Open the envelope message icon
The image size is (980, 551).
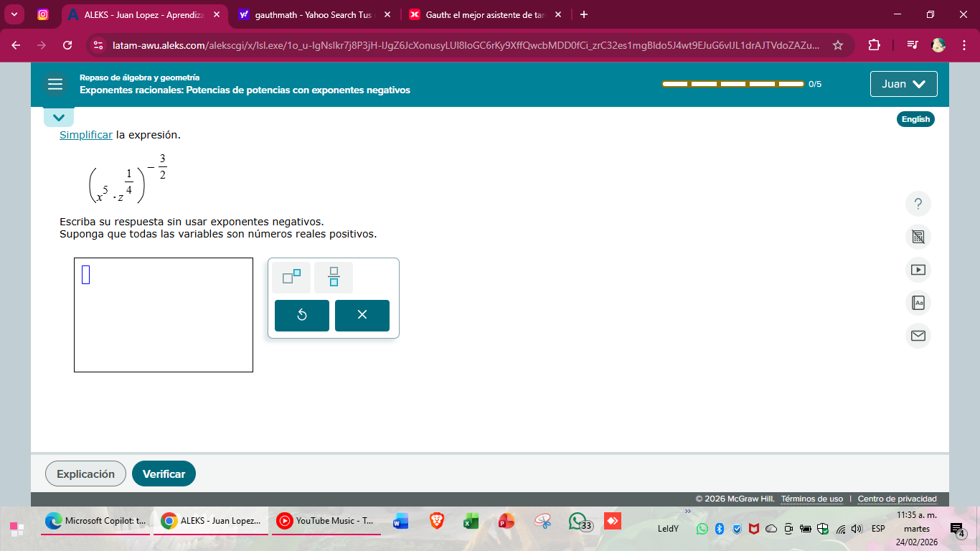[918, 336]
